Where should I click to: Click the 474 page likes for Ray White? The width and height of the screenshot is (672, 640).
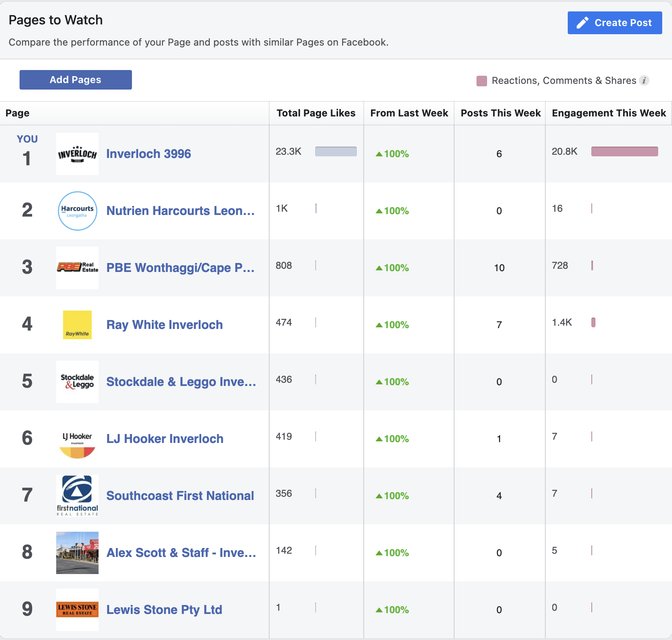pyautogui.click(x=284, y=322)
